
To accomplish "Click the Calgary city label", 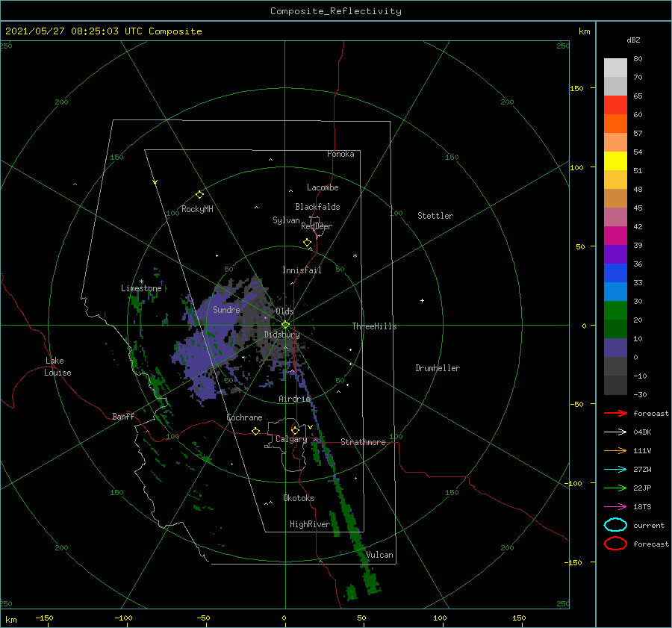I will click(291, 439).
